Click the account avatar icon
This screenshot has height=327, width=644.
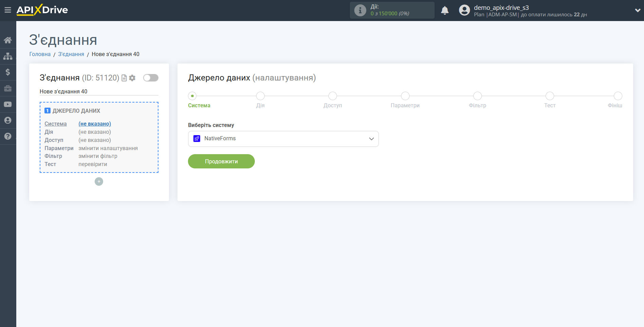click(465, 10)
